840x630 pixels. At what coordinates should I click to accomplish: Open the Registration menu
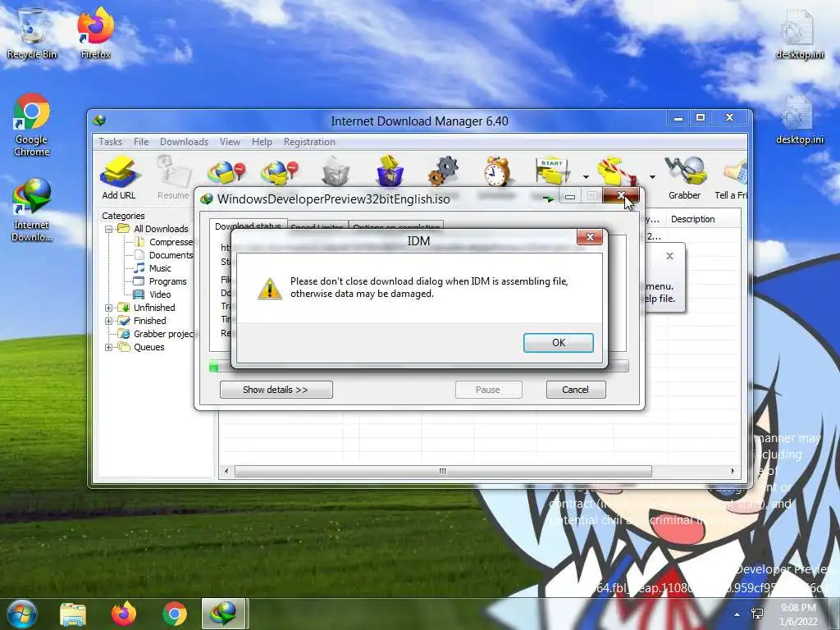(x=309, y=142)
